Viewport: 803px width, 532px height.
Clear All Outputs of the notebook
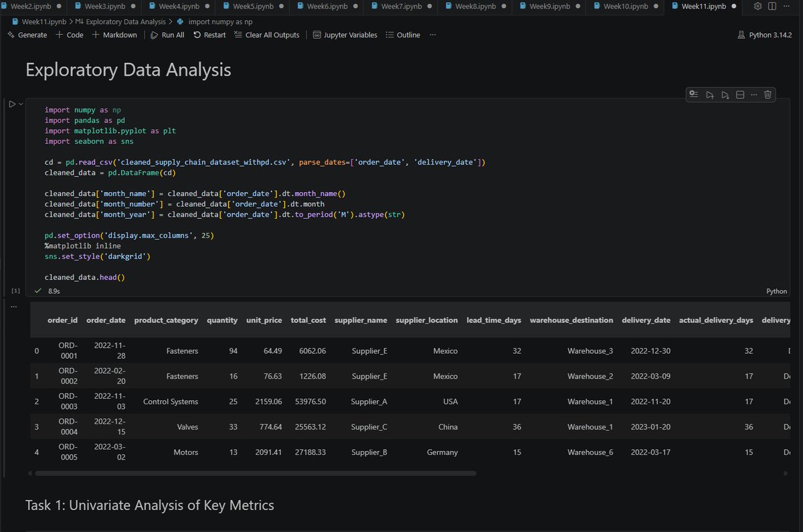click(266, 35)
